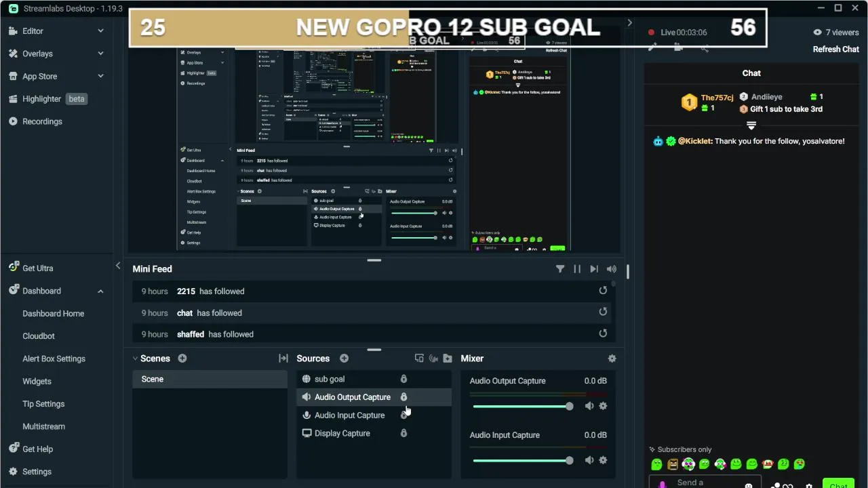The image size is (868, 488).
Task: Open Get Help in the sidebar
Action: tap(37, 449)
